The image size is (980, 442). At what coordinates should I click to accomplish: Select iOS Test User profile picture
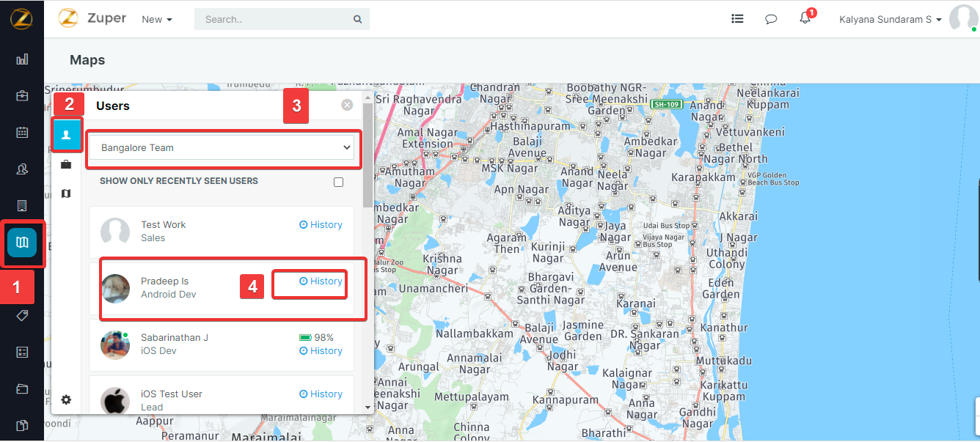[x=115, y=400]
